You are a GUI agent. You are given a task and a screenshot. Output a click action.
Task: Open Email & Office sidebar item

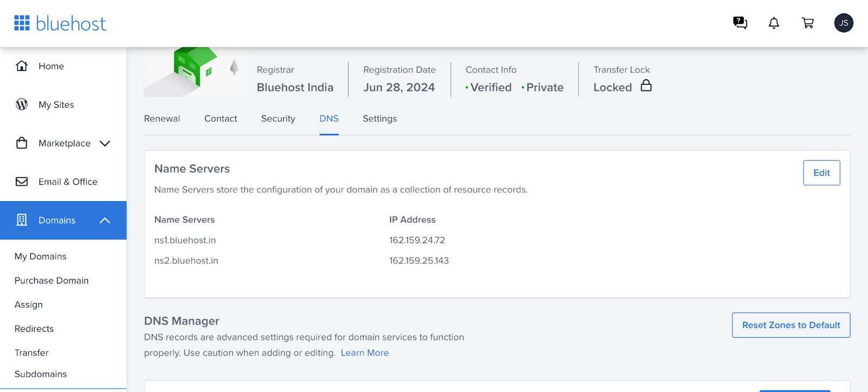68,182
